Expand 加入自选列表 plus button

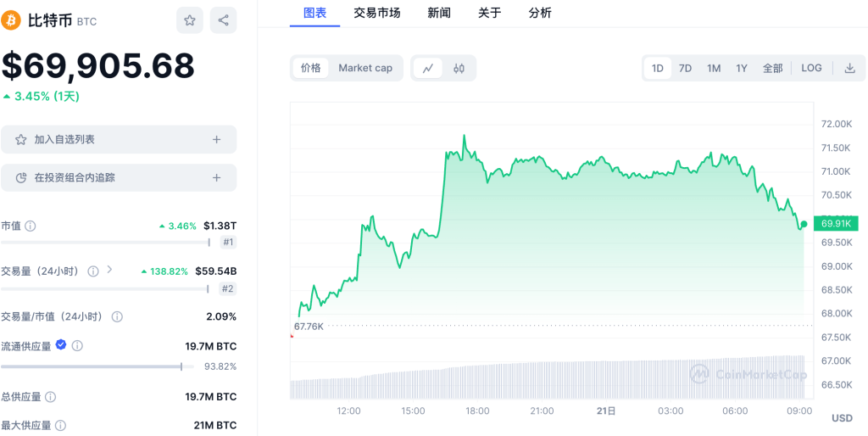[x=216, y=139]
